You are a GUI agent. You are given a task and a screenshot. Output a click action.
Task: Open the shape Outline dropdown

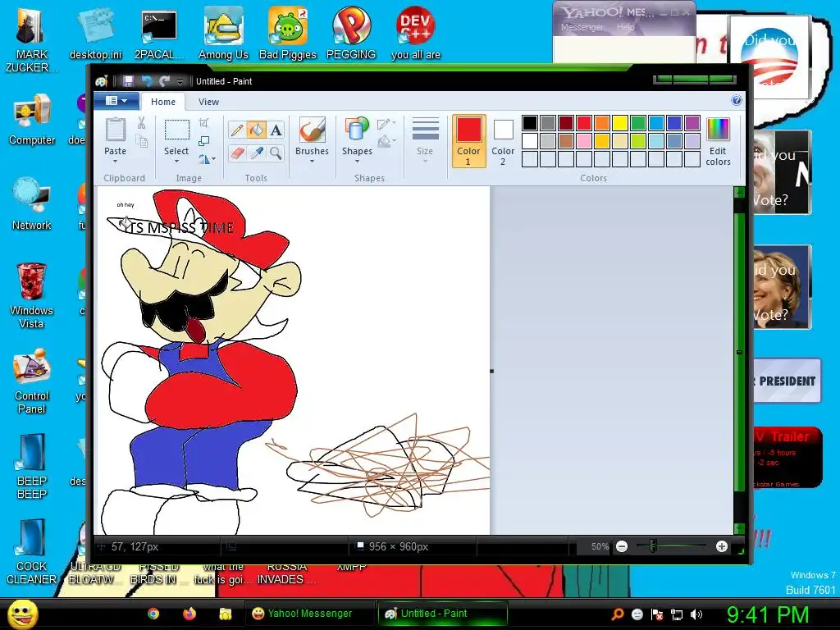386,124
